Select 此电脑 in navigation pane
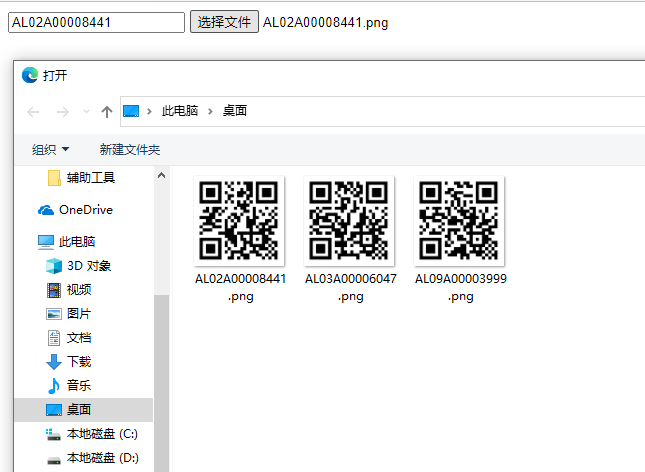Image resolution: width=645 pixels, height=472 pixels. (67, 242)
